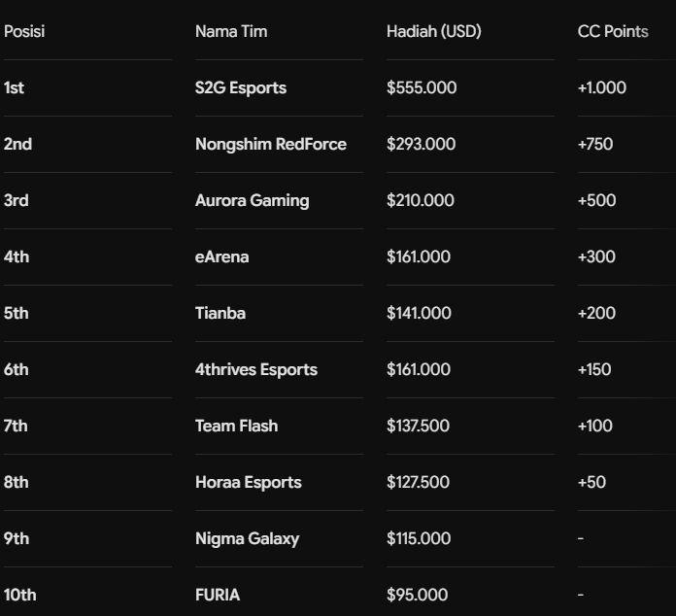
Task: Click the Nigma Galaxy team name
Action: click(x=247, y=539)
